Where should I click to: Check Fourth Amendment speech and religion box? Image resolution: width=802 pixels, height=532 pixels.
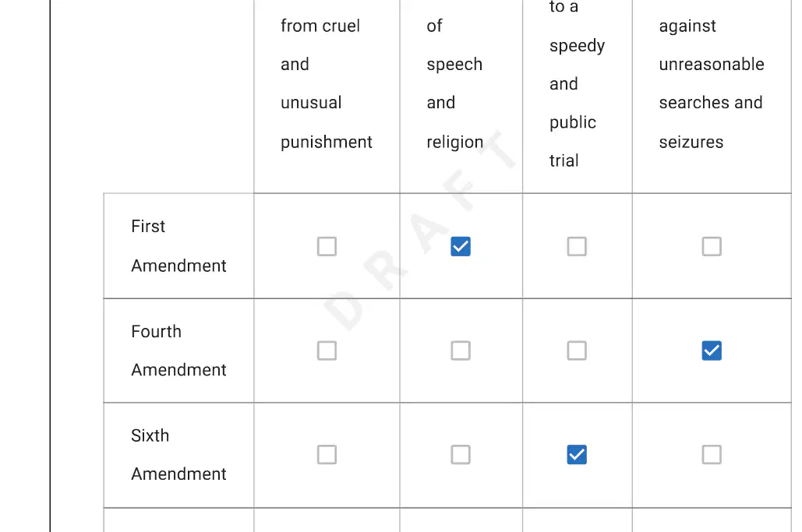[x=461, y=351]
